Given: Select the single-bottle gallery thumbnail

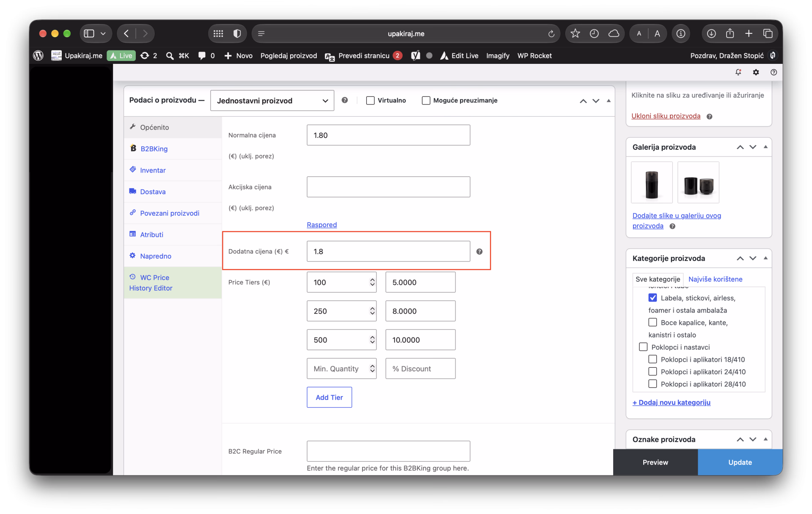Looking at the screenshot, I should click(x=652, y=183).
